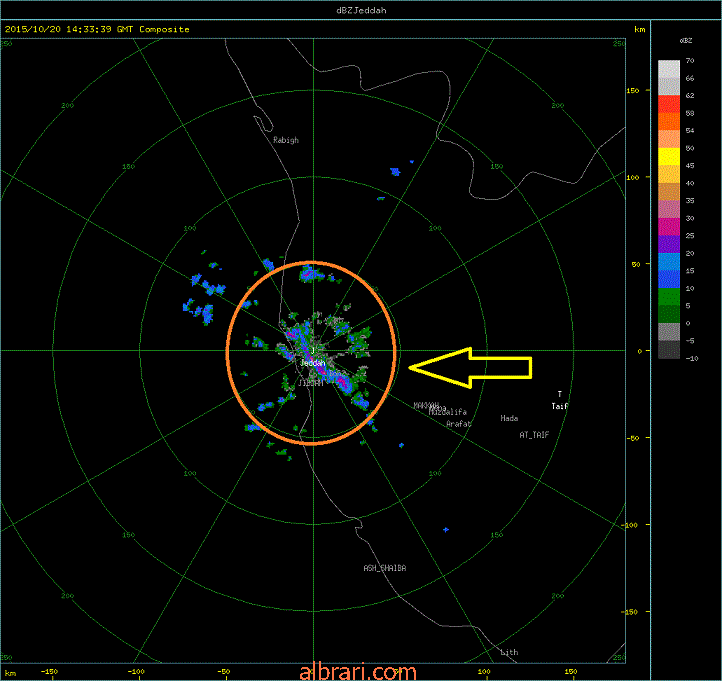Screen dimensions: 722x681
Task: Click the Hada location label
Action: pyautogui.click(x=509, y=418)
